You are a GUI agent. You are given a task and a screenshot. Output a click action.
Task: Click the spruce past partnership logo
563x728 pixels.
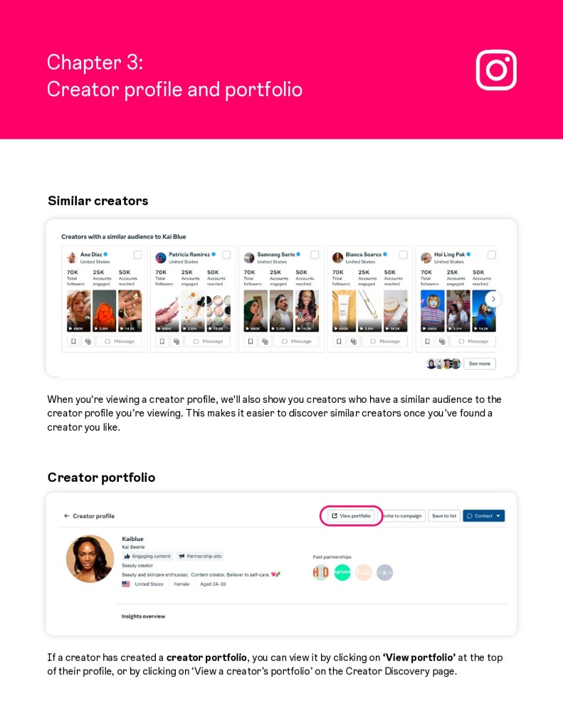pos(342,572)
